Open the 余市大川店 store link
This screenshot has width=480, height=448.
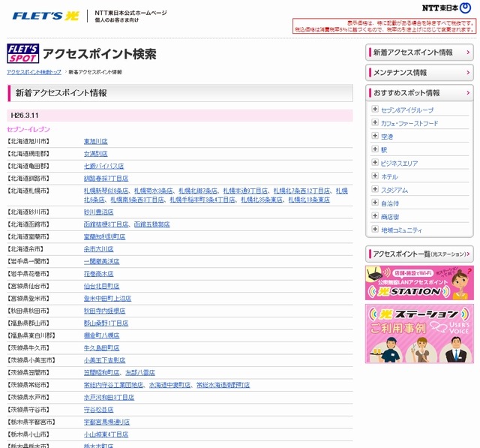(x=98, y=249)
